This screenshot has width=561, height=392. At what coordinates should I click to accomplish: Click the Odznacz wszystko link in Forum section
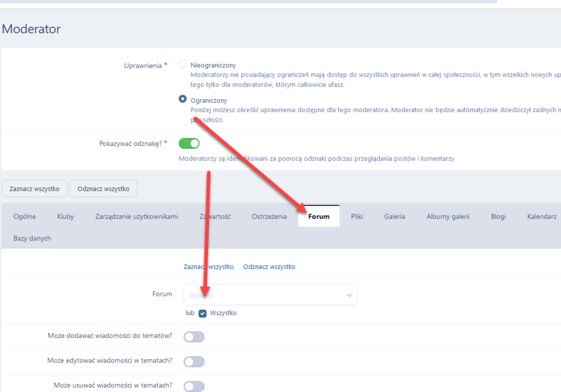(269, 267)
